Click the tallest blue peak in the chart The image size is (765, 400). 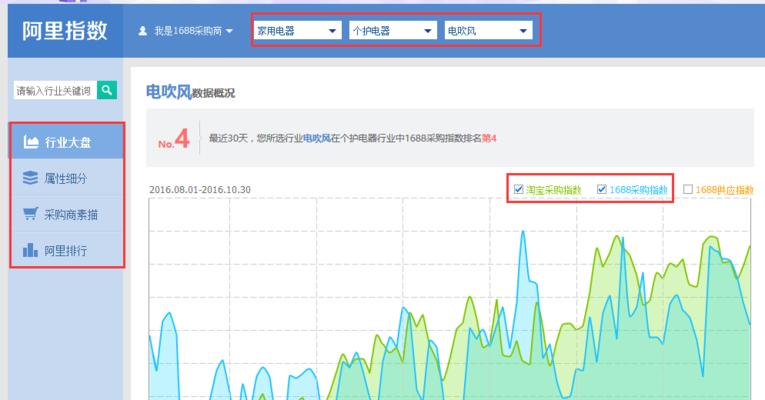[523, 232]
